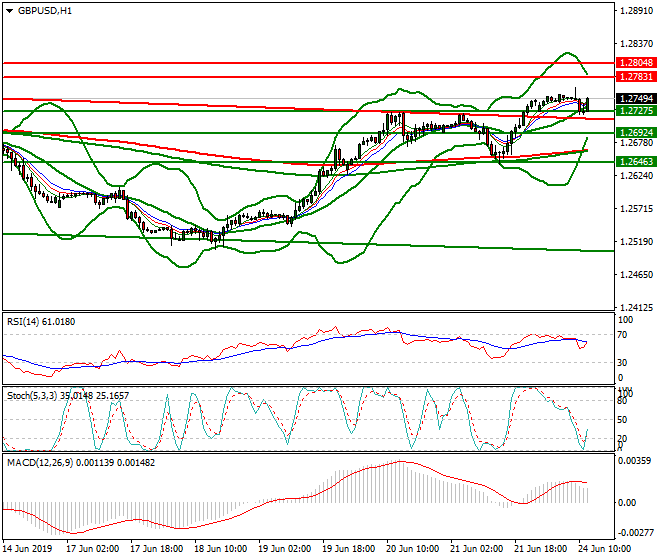This screenshot has height=560, width=660.
Task: Click the green 1.27275 price level tag
Action: point(635,111)
